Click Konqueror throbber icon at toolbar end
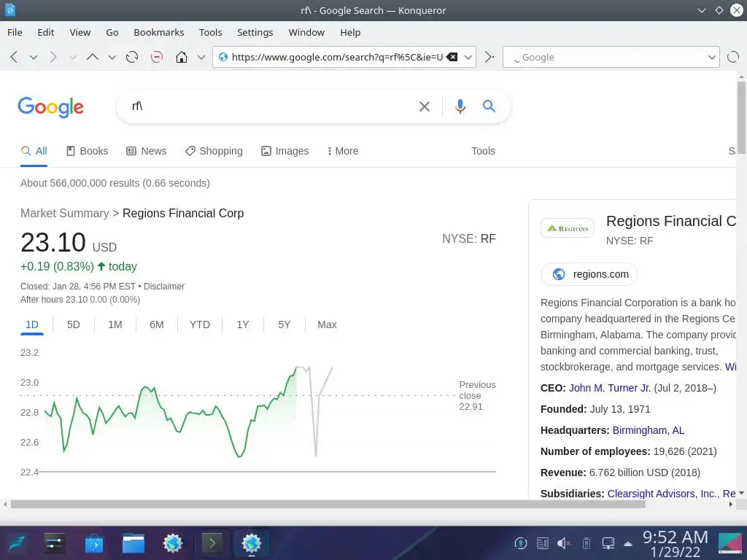 pyautogui.click(x=733, y=57)
